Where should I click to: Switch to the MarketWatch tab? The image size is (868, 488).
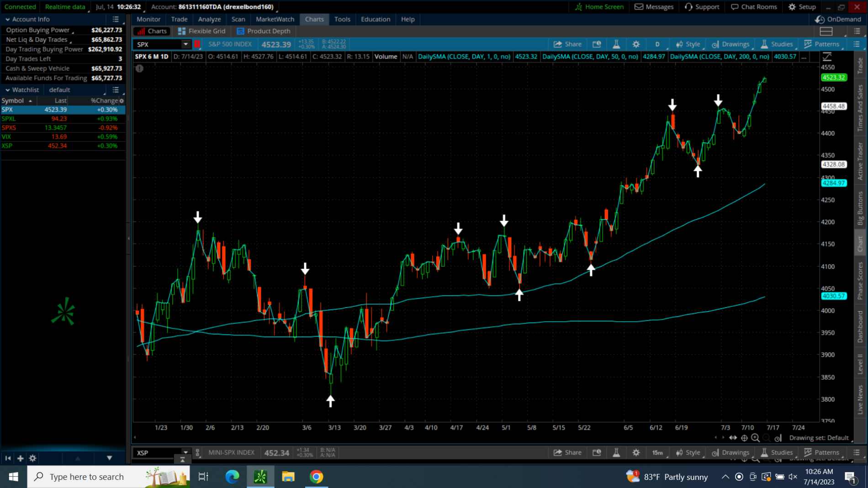(275, 19)
